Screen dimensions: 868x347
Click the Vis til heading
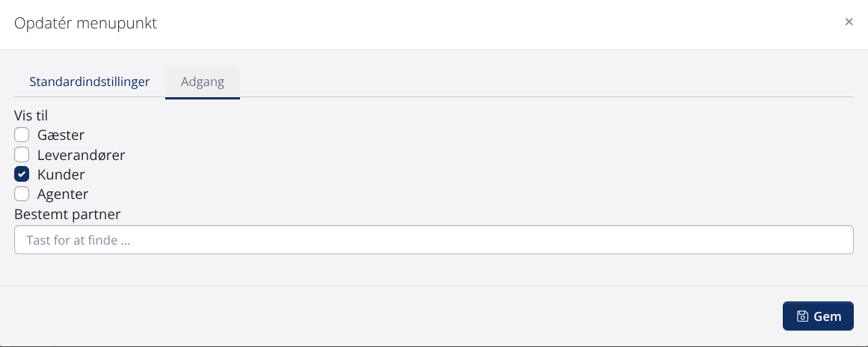31,116
